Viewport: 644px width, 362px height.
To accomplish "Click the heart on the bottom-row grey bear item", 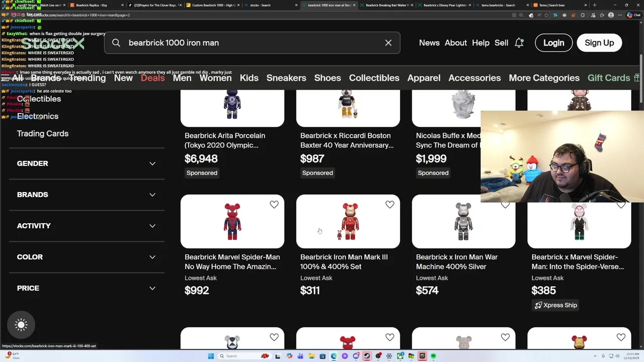I will pyautogui.click(x=505, y=337).
